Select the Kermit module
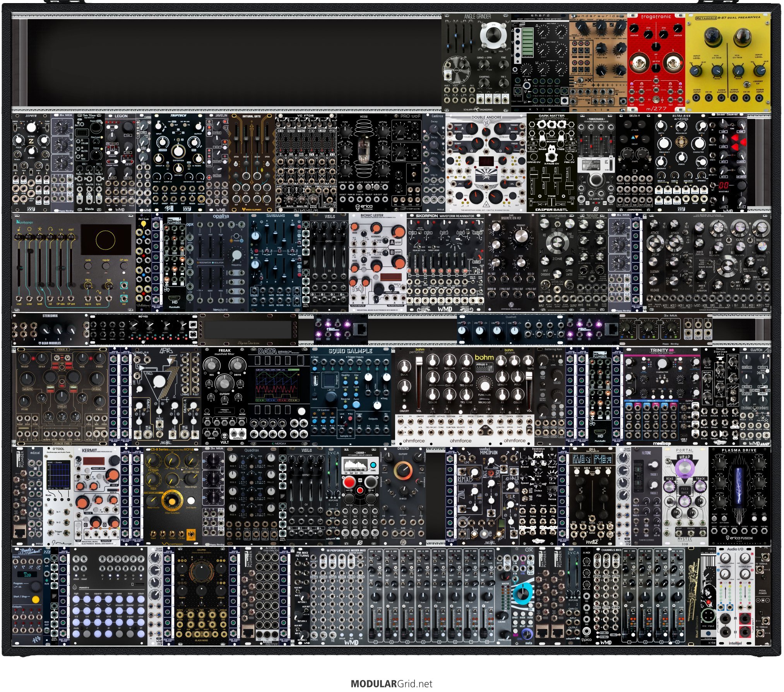The height and width of the screenshot is (692, 784). (x=97, y=495)
